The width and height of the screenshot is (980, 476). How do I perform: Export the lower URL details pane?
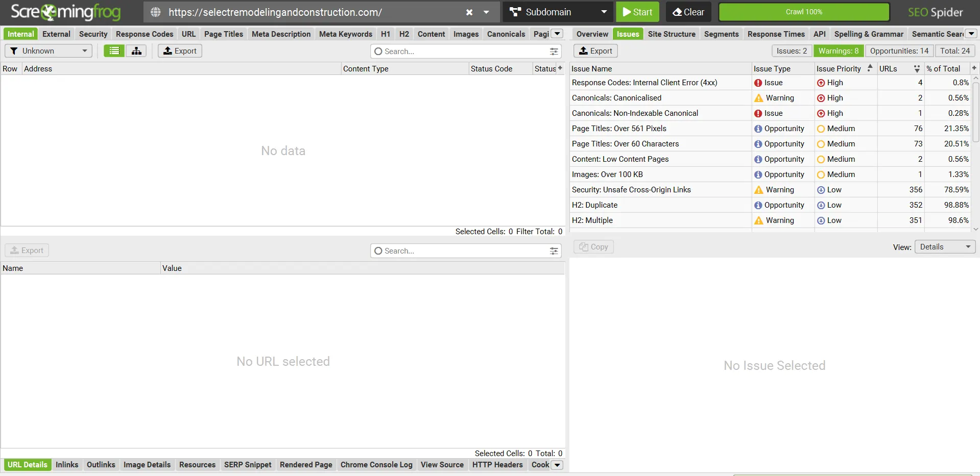[27, 250]
